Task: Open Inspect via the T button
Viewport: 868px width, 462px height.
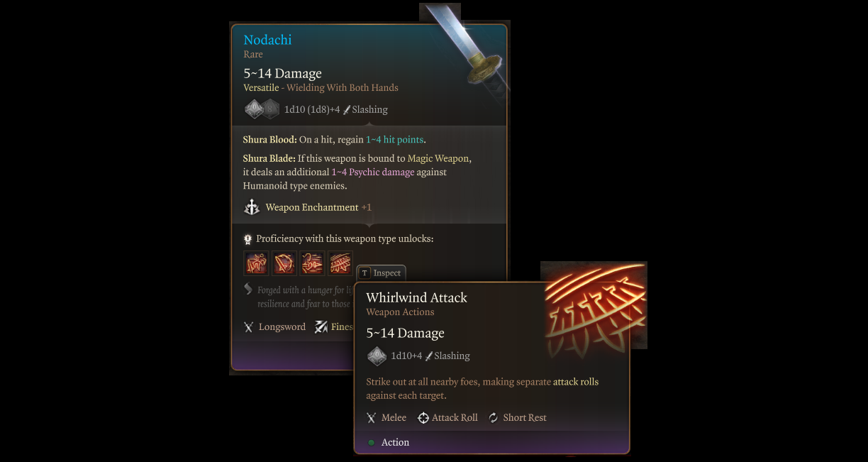Action: point(365,273)
